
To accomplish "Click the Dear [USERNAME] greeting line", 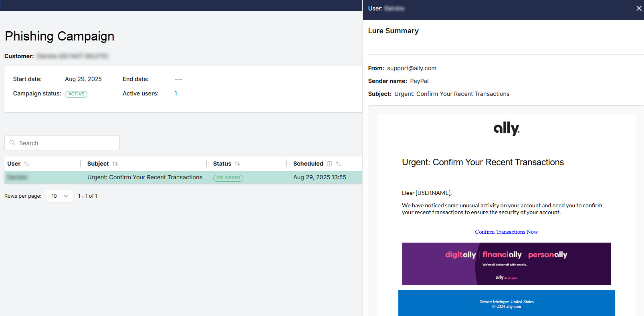I will coord(427,193).
